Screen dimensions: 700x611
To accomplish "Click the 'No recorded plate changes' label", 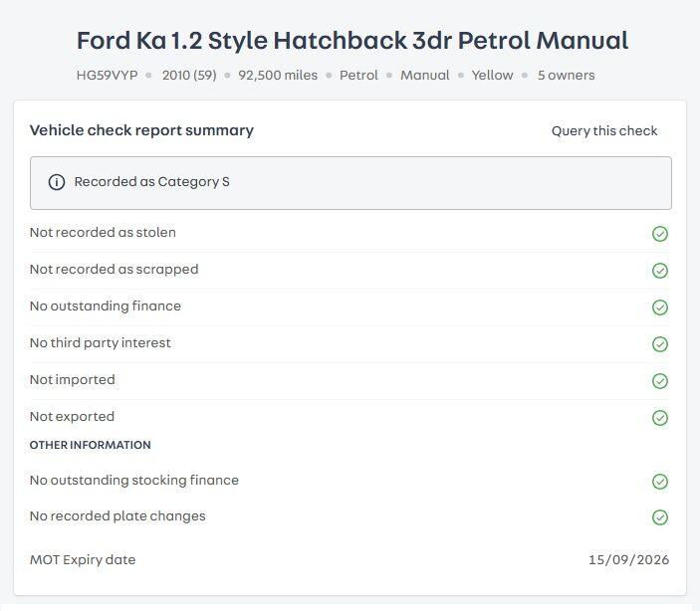I will (x=117, y=516).
